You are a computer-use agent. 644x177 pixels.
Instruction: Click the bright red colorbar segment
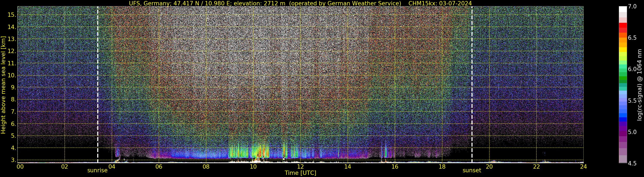[623, 25]
